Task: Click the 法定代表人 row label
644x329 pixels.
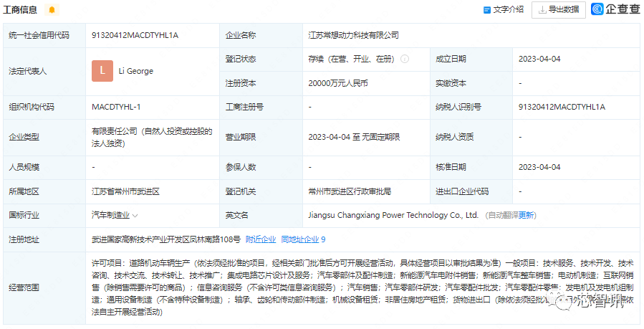Action: click(28, 71)
